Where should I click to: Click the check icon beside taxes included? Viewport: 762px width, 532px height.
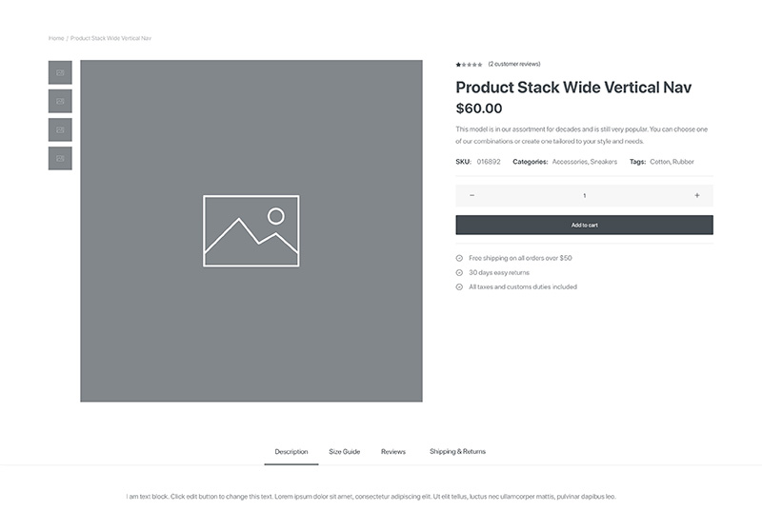coord(459,286)
